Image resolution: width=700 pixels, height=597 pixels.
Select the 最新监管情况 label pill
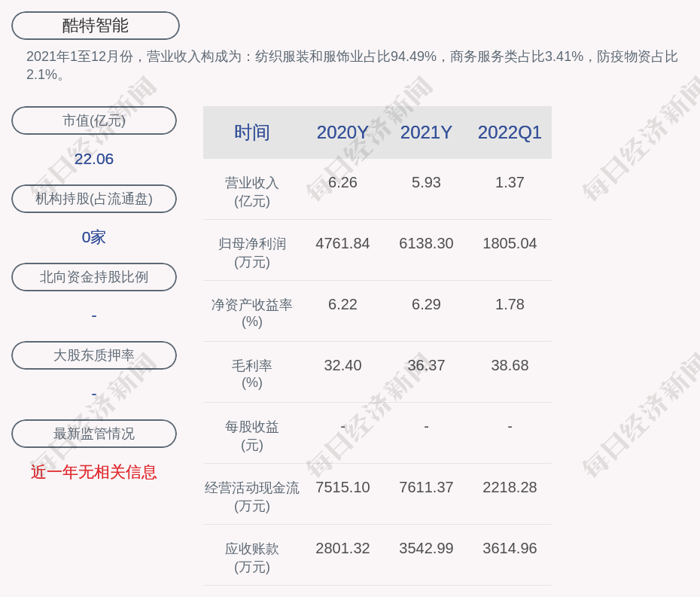[x=94, y=434]
